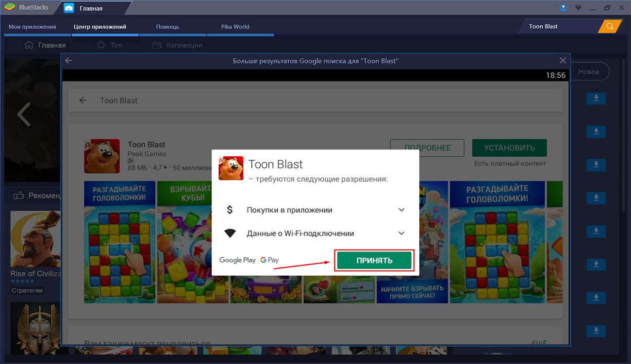The width and height of the screenshot is (631, 364).
Task: Open the Главная home tab icon
Action: coord(69,8)
